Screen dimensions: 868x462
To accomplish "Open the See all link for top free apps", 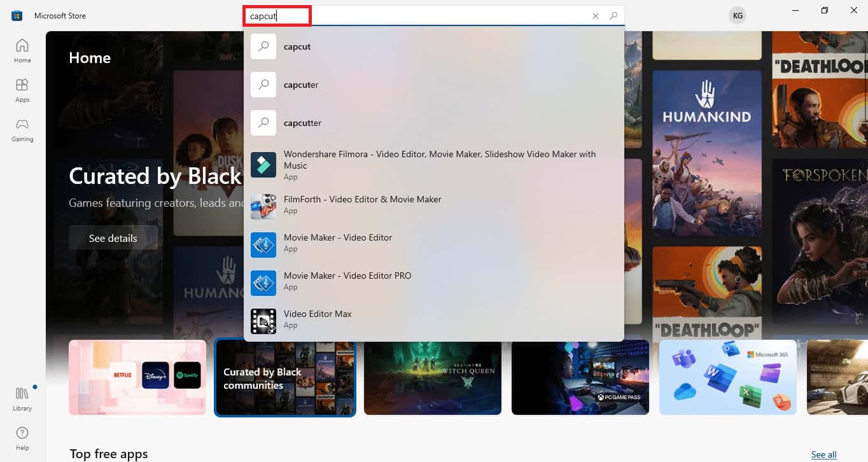I will click(823, 454).
